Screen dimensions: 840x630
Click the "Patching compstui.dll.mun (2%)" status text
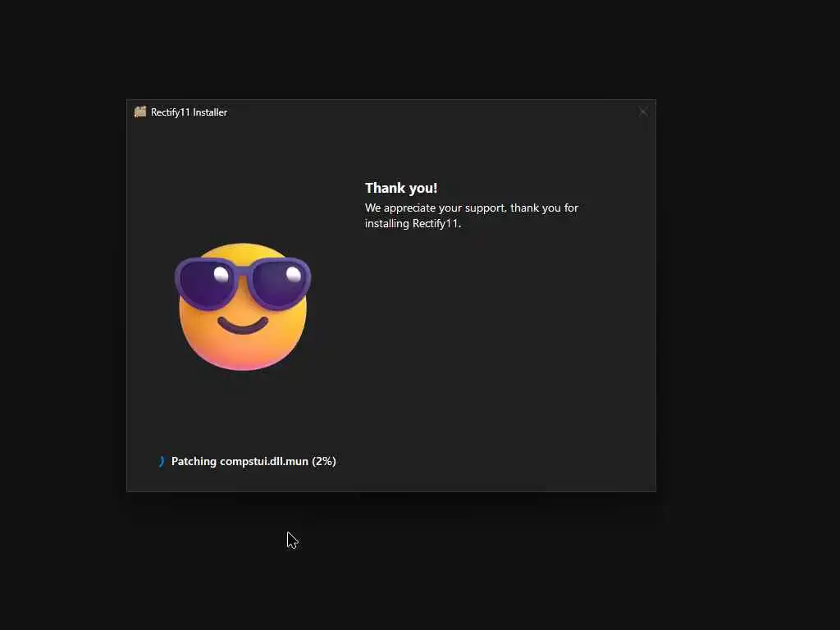pyautogui.click(x=253, y=461)
